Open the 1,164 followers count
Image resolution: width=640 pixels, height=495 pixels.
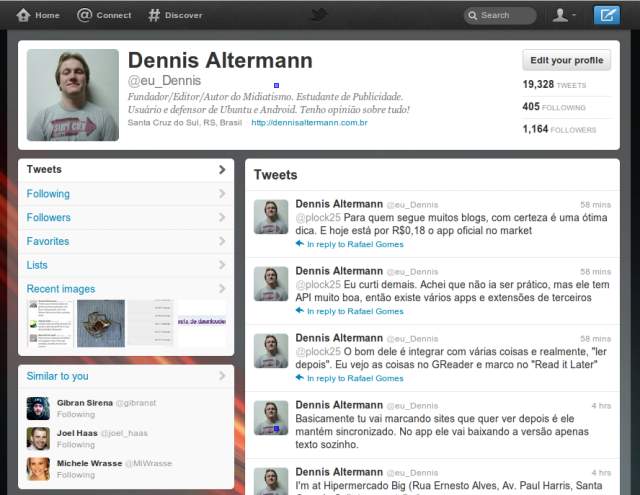tap(559, 129)
